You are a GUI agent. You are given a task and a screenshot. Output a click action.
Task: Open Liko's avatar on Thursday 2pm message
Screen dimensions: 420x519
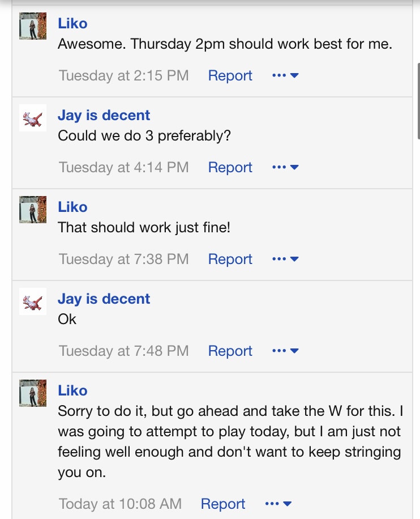pyautogui.click(x=33, y=26)
